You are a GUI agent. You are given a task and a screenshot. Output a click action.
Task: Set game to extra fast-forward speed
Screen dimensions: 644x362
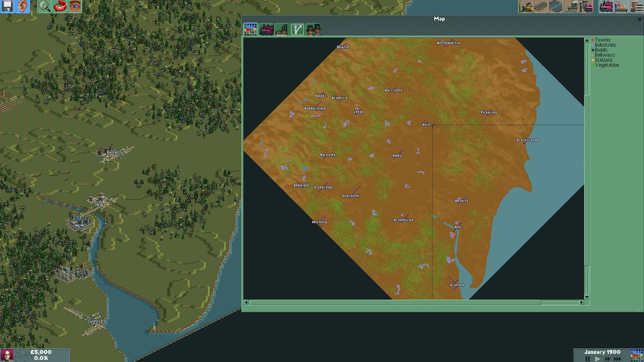[617, 358]
